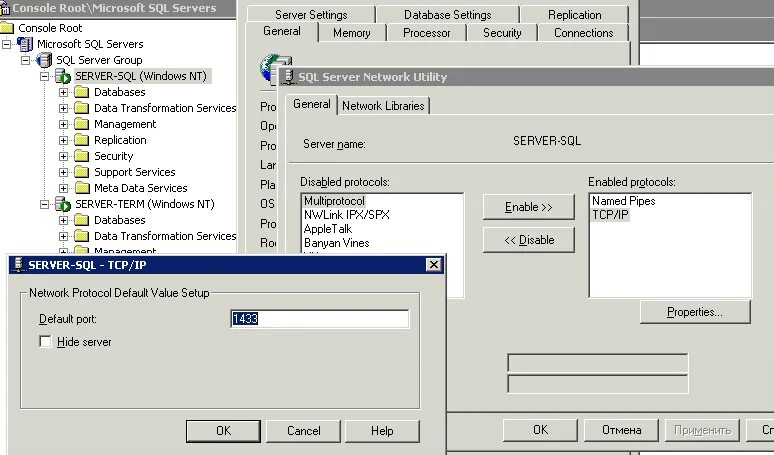Image resolution: width=774 pixels, height=455 pixels.
Task: Click the SERVER-SQL running server icon
Action: point(63,76)
